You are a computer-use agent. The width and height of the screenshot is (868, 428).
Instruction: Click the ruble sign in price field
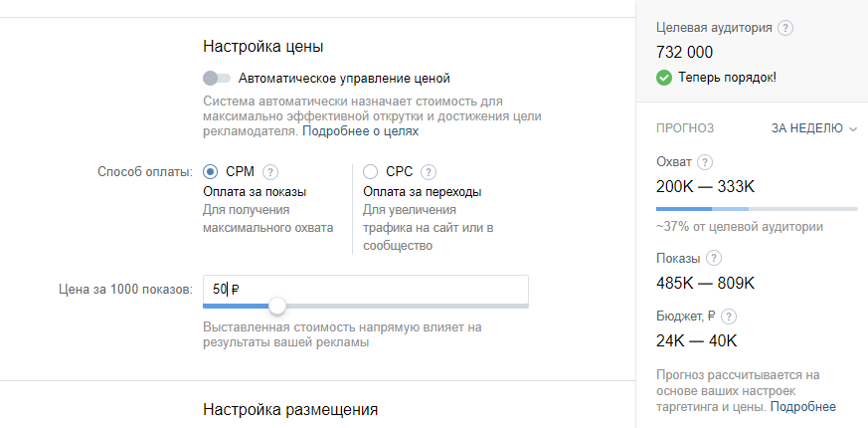(x=236, y=290)
